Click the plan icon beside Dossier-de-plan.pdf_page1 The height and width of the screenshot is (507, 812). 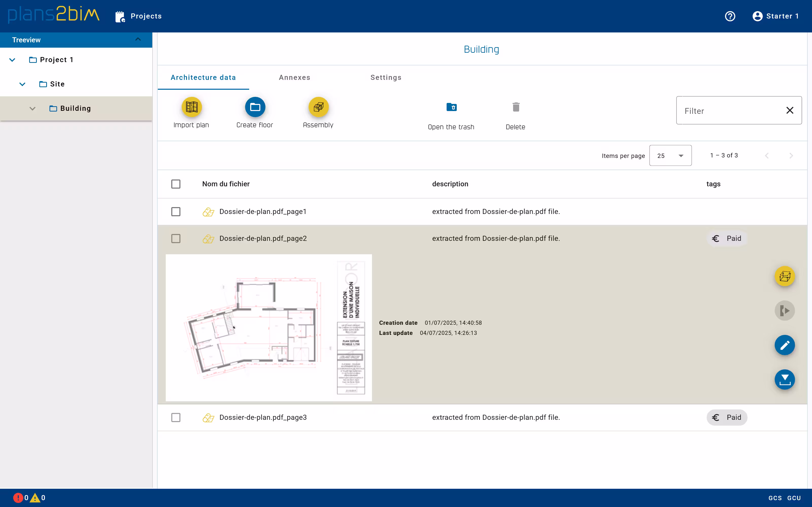tap(208, 212)
